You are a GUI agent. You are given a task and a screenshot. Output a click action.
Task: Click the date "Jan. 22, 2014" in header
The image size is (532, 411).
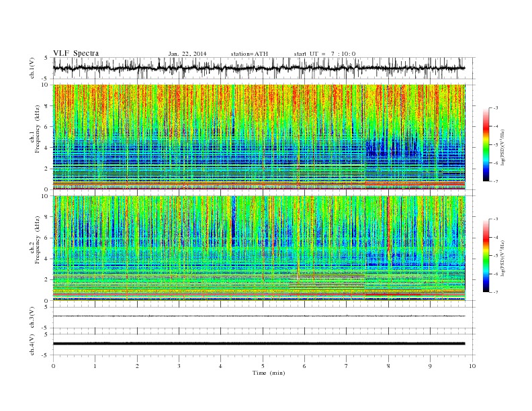187,54
